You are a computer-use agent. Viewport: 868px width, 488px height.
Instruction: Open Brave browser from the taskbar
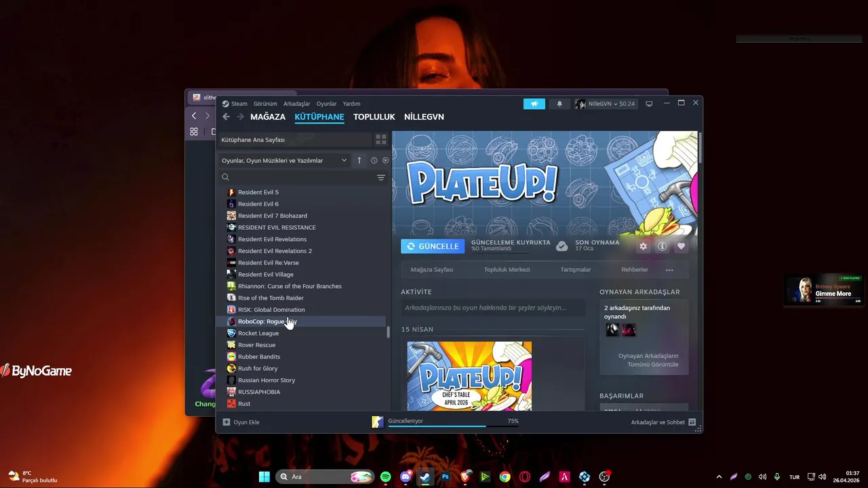(465, 476)
